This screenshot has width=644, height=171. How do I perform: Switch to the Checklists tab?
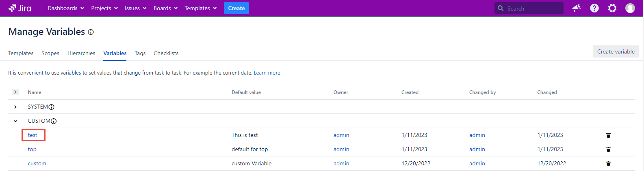click(x=166, y=53)
